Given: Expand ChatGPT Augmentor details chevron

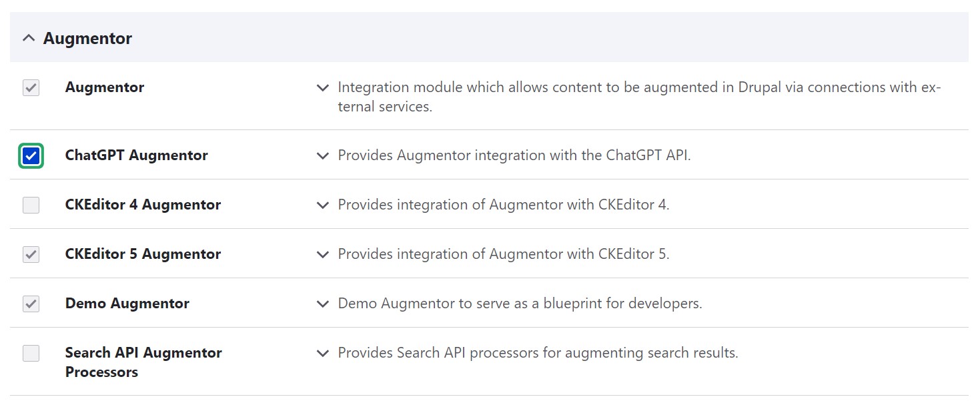Looking at the screenshot, I should click(323, 155).
